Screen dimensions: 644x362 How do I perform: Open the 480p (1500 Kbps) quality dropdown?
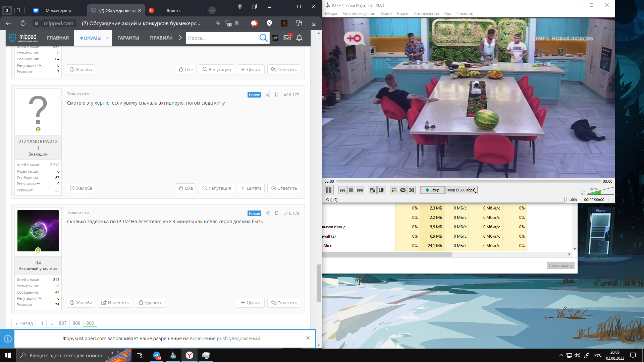pos(462,190)
